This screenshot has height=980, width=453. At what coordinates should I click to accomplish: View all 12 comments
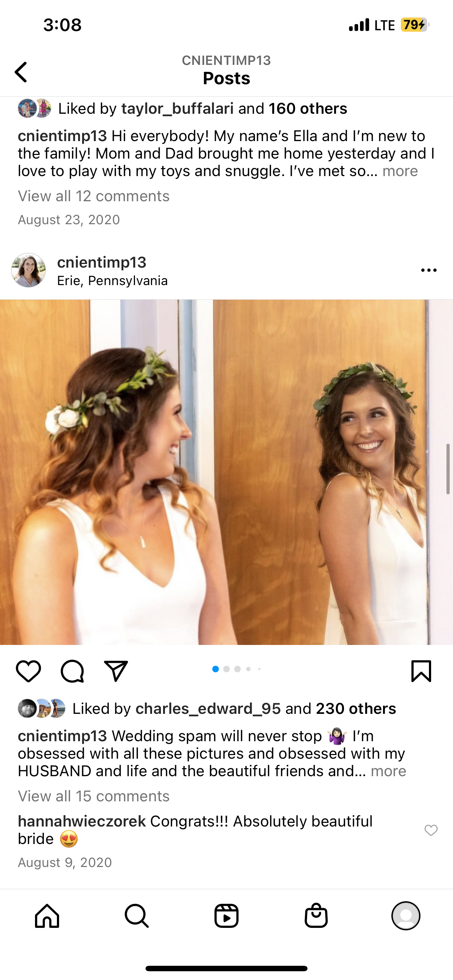point(94,196)
